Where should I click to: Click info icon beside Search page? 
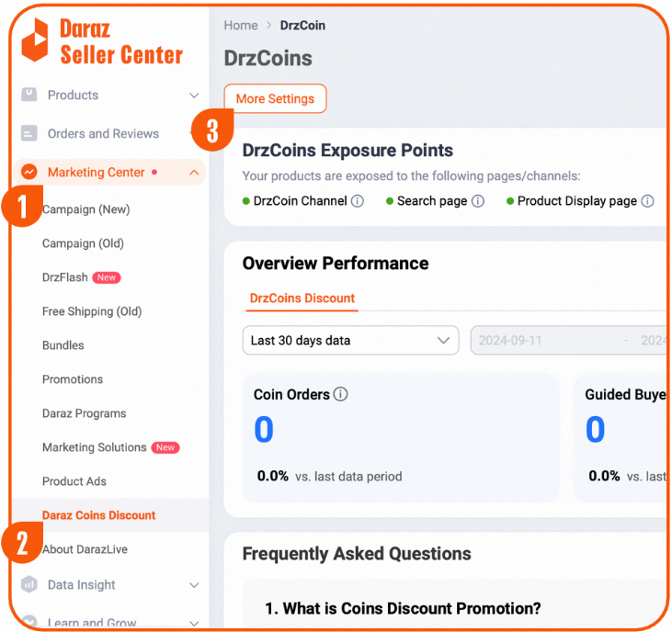(x=478, y=201)
